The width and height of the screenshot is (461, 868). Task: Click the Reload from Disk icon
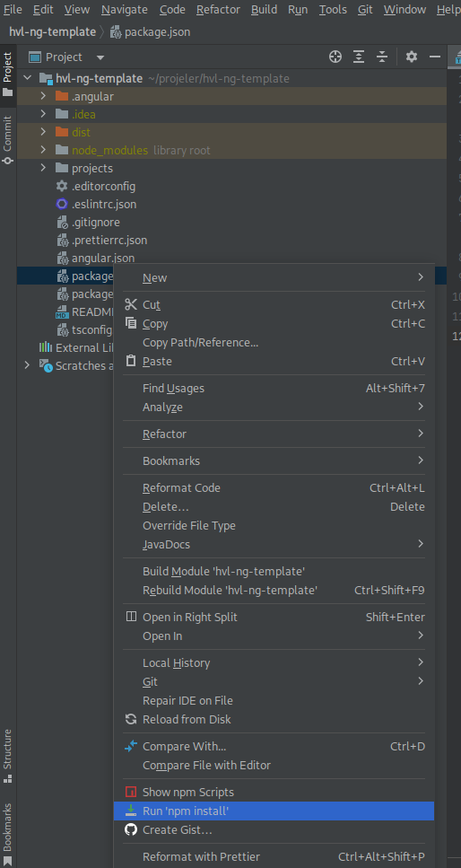coord(131,719)
